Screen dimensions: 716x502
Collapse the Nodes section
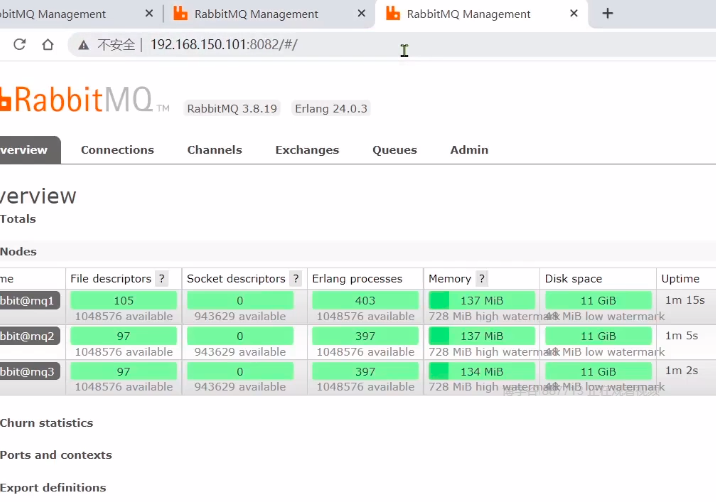coord(18,251)
